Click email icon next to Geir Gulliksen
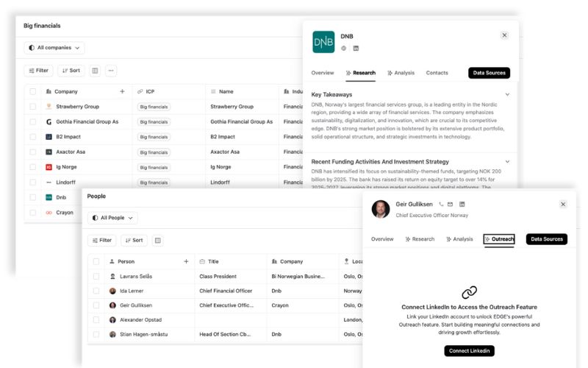The height and width of the screenshot is (368, 588). (450, 205)
